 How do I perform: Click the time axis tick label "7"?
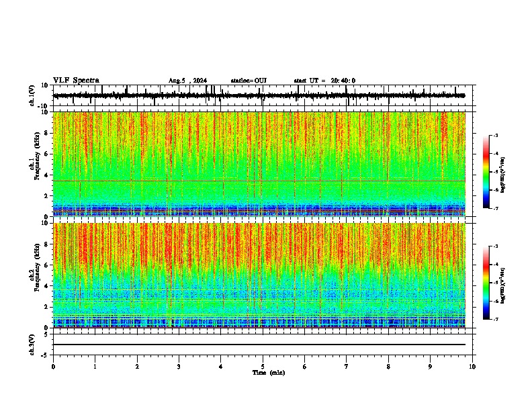[x=347, y=367]
